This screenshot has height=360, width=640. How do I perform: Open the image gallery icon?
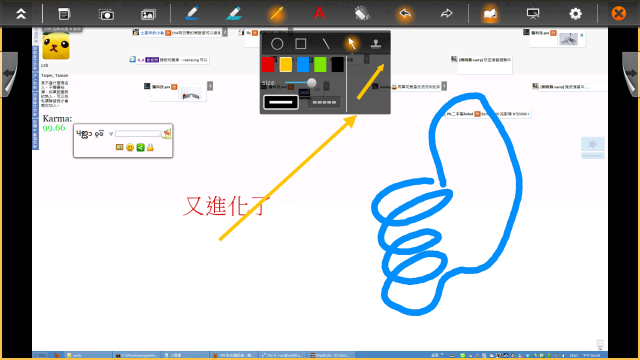click(x=148, y=14)
